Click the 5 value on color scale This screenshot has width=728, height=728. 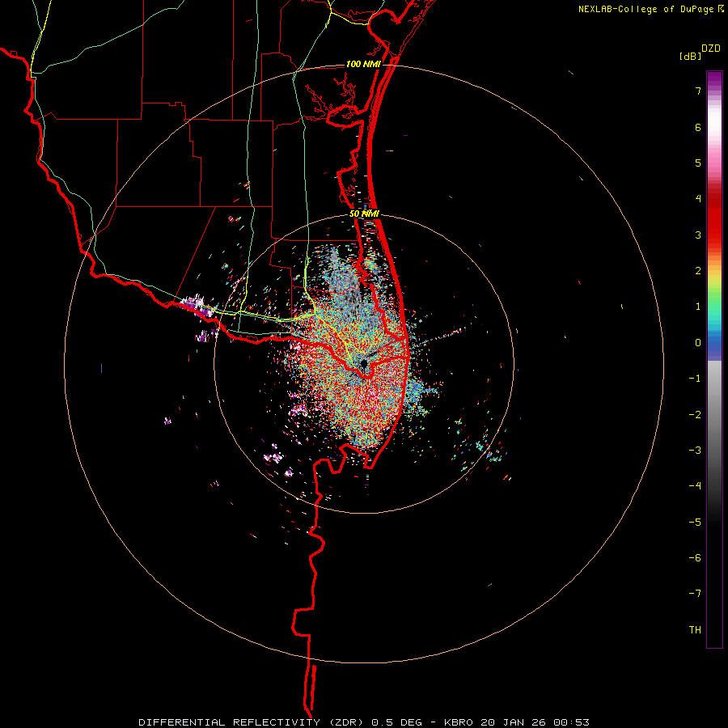pos(698,163)
